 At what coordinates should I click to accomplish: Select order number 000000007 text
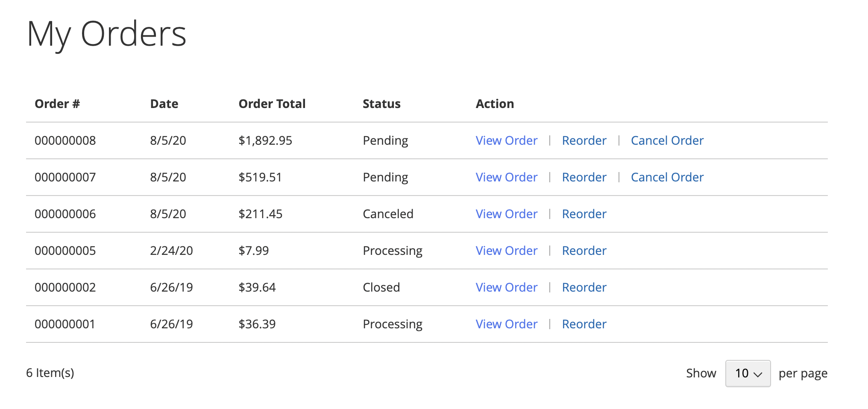pyautogui.click(x=65, y=177)
